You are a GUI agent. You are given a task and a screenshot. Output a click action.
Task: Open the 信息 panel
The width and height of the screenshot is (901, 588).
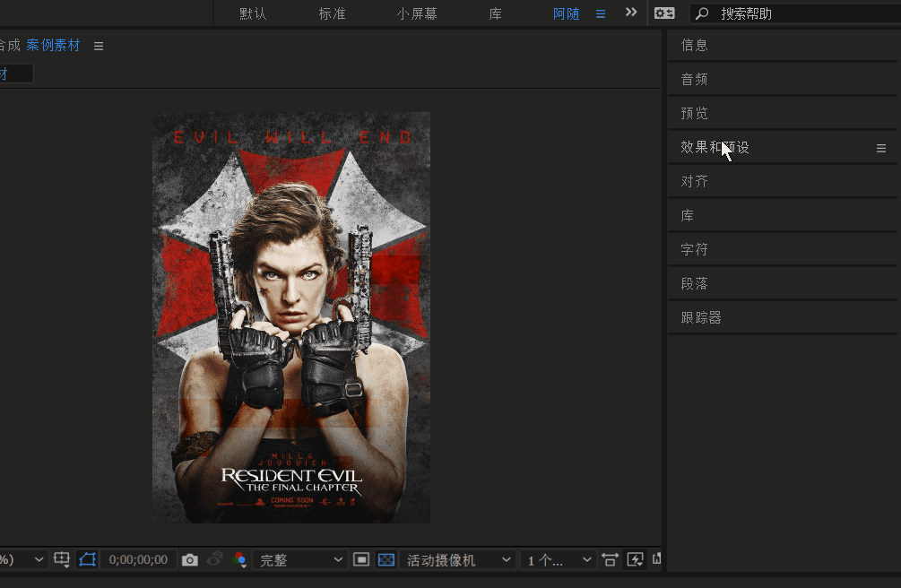click(x=782, y=45)
